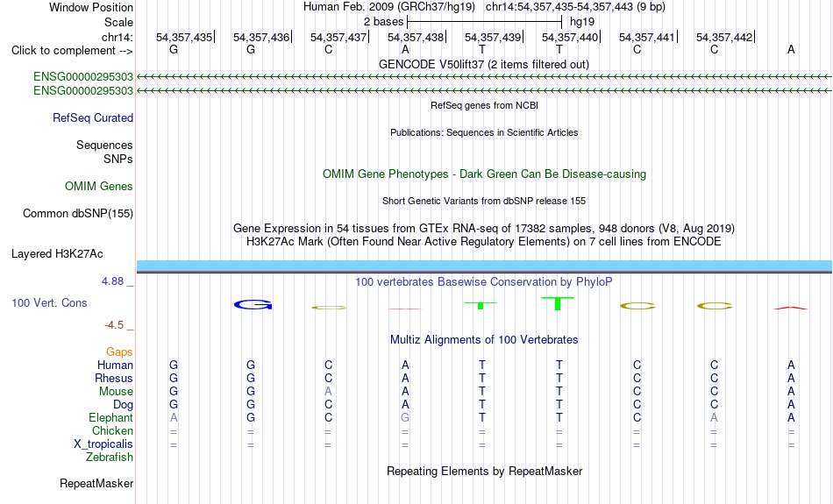Click the 'Click to complement -->' label
Image resolution: width=833 pixels, height=504 pixels.
[72, 51]
